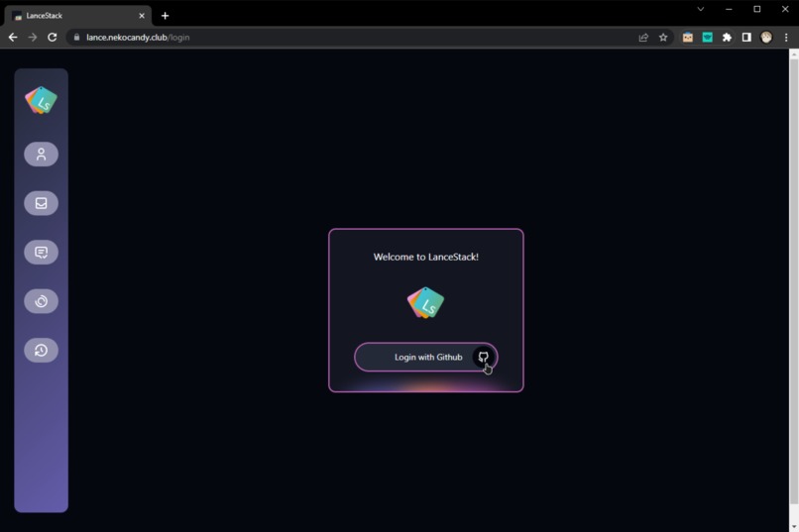Click the circular spiral sidebar icon
Image resolution: width=799 pixels, height=532 pixels.
pyautogui.click(x=42, y=301)
